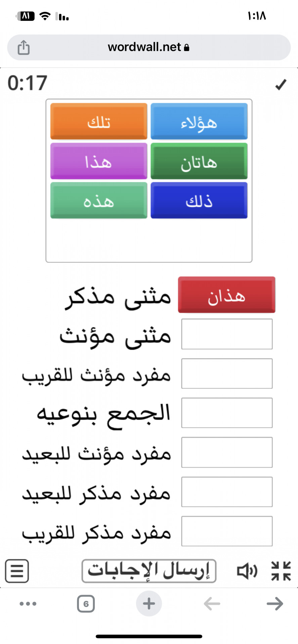Go back with the left arrow
Screen dimensions: 298x644
coord(212,604)
